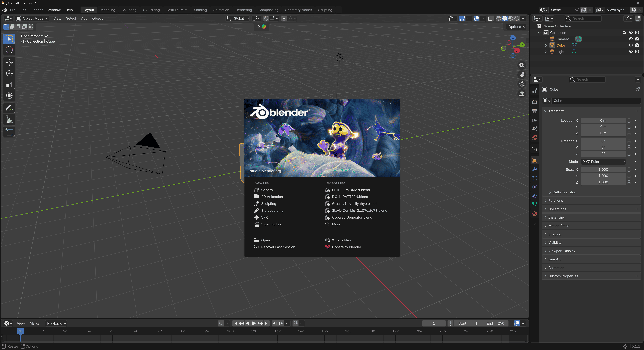The height and width of the screenshot is (350, 644).
Task: Click the pan view hand icon
Action: coord(522,75)
